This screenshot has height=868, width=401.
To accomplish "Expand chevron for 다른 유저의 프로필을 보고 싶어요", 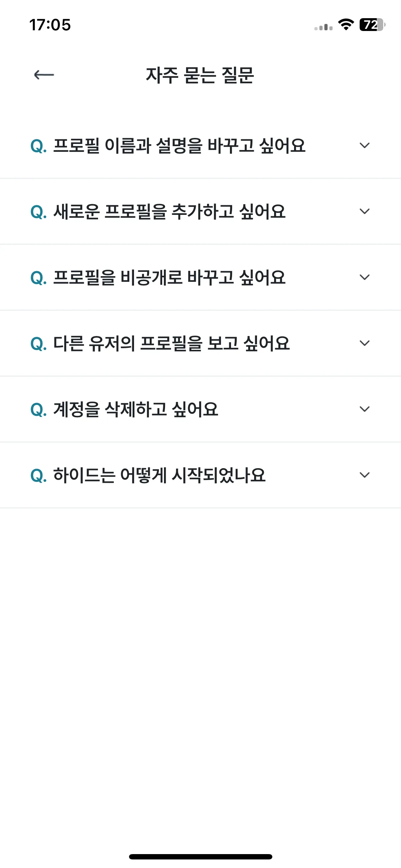I will tap(364, 343).
